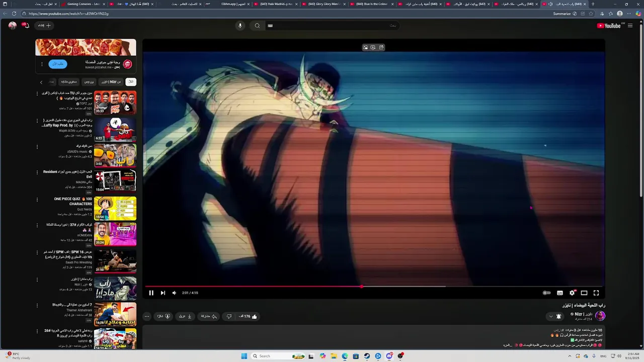Focus the YouTube search input field

(x=332, y=26)
